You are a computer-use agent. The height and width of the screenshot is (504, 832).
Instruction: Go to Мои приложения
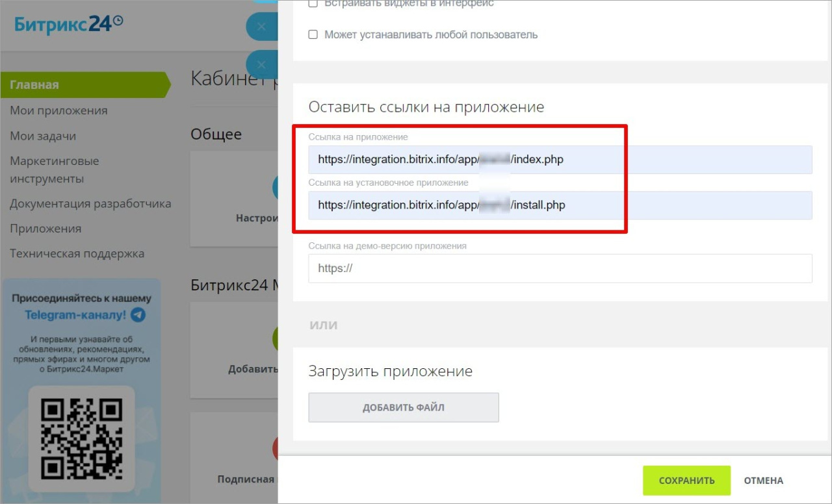(58, 110)
